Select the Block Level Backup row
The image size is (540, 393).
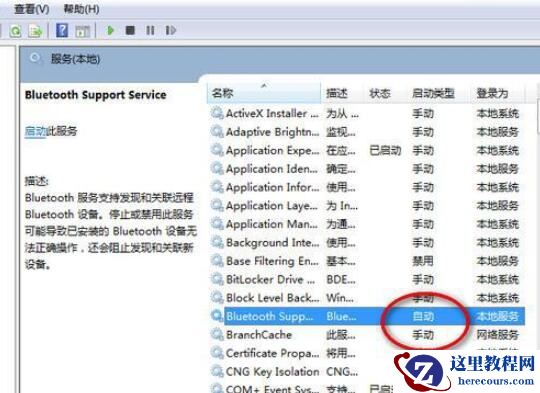[367, 298]
